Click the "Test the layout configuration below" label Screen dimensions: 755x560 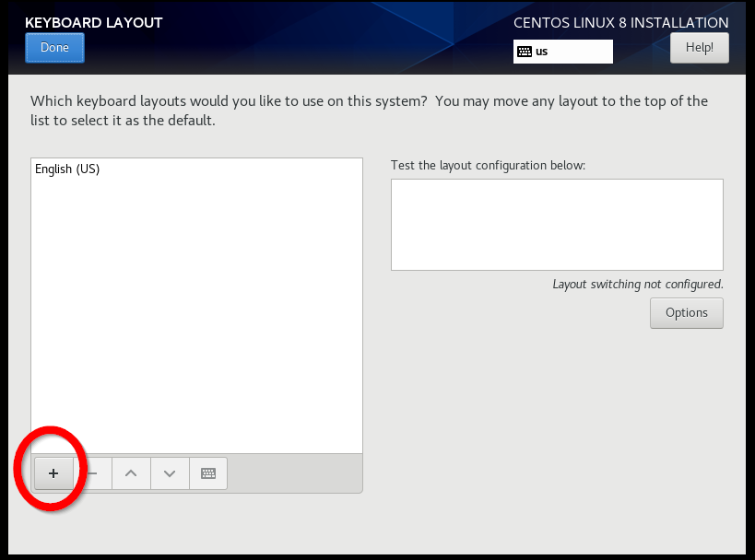488,166
